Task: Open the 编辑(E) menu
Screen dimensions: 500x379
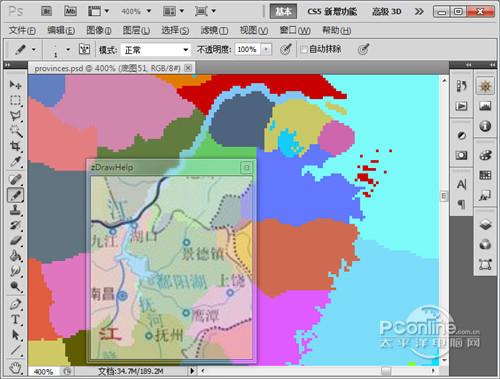Action: 61,31
